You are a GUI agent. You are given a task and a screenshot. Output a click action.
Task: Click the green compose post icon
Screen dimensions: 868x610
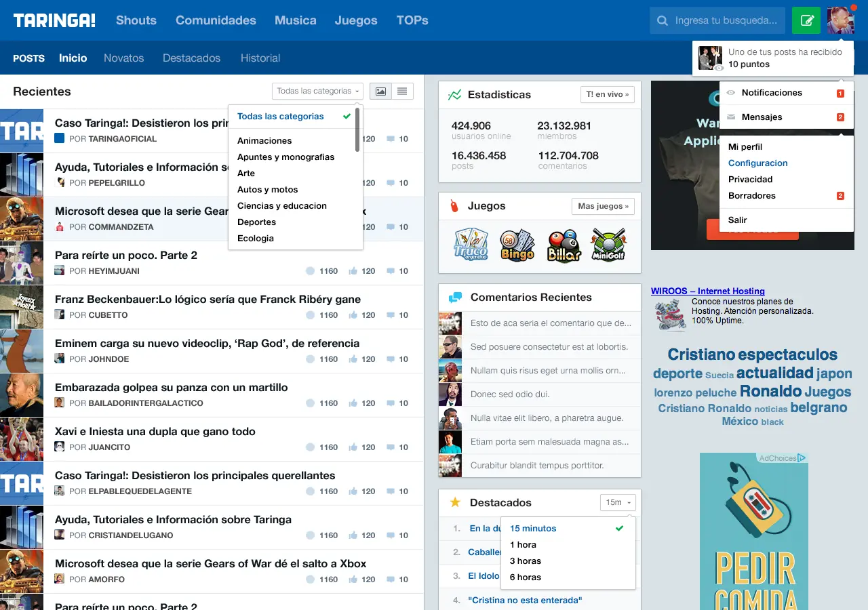pyautogui.click(x=806, y=20)
